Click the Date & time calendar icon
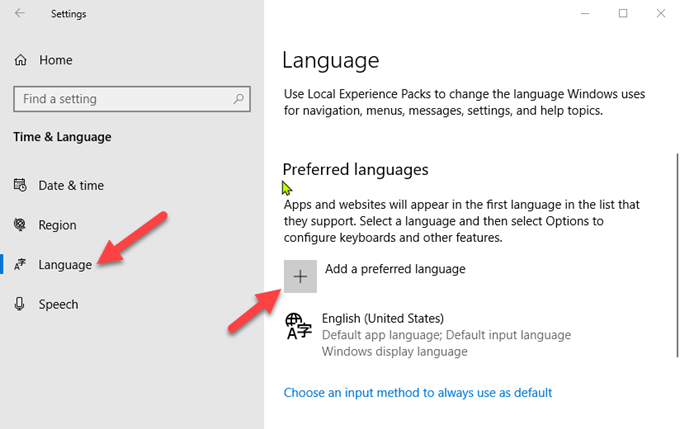Screen dimensions: 680x429 pyautogui.click(x=19, y=185)
